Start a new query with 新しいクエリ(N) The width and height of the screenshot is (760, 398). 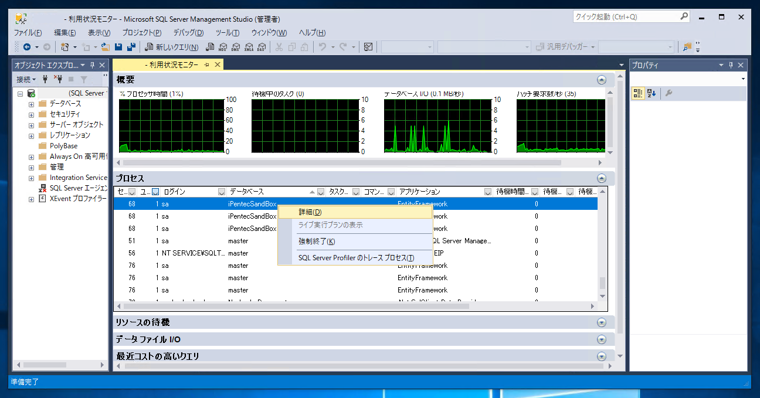pyautogui.click(x=172, y=47)
